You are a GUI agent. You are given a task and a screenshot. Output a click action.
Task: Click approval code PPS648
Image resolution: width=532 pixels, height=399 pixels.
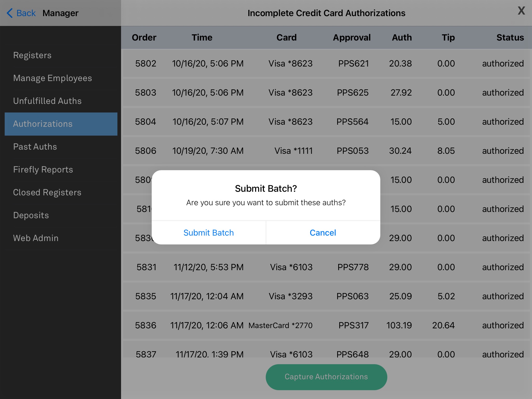click(353, 354)
